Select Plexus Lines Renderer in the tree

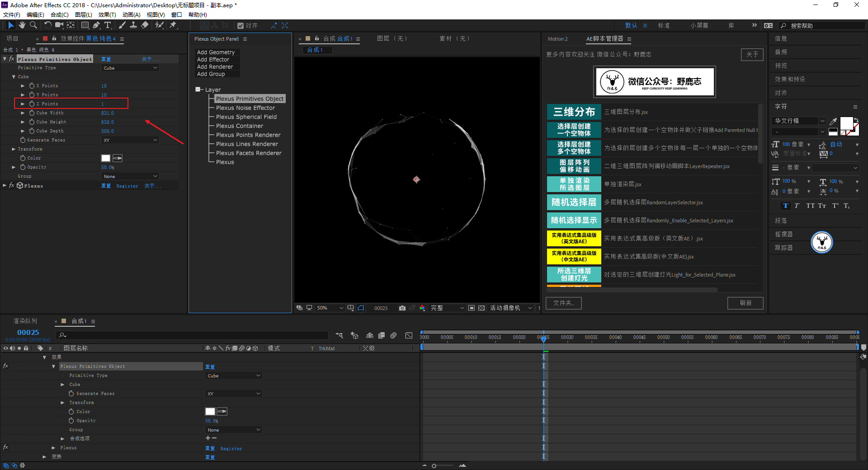click(x=247, y=144)
